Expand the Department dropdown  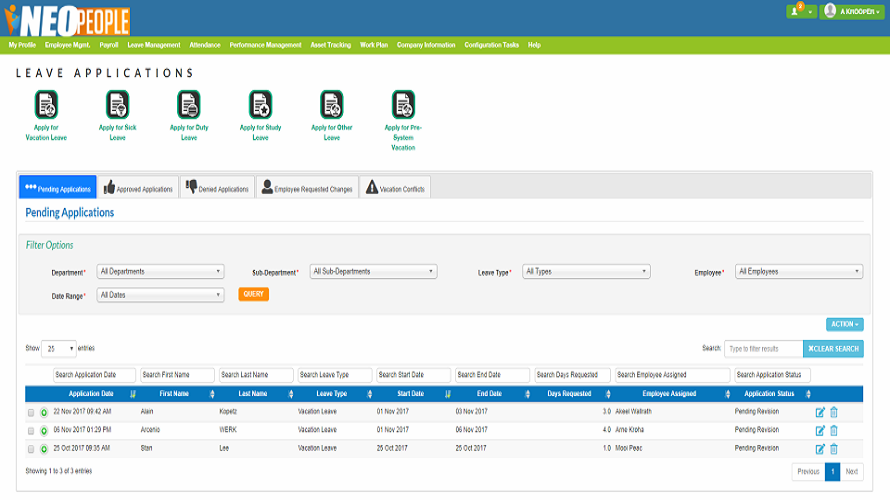[160, 272]
